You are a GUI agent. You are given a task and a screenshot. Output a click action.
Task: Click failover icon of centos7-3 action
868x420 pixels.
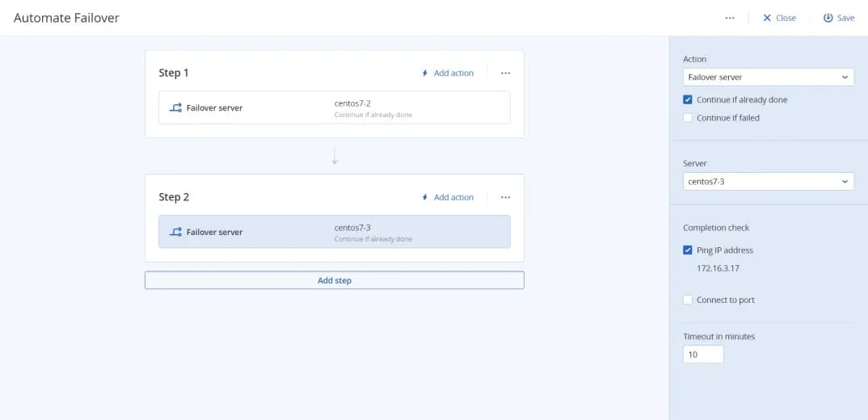tap(175, 232)
